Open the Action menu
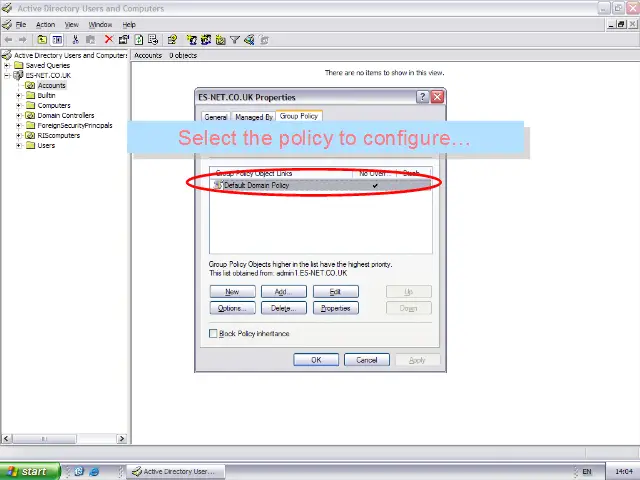The width and height of the screenshot is (640, 480). 45,24
